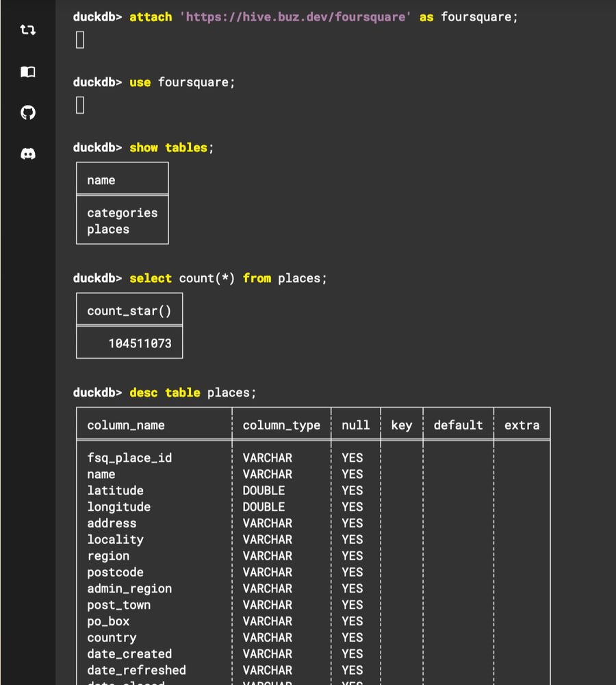Select the date_refreshed row
The image size is (616, 685).
click(x=313, y=670)
